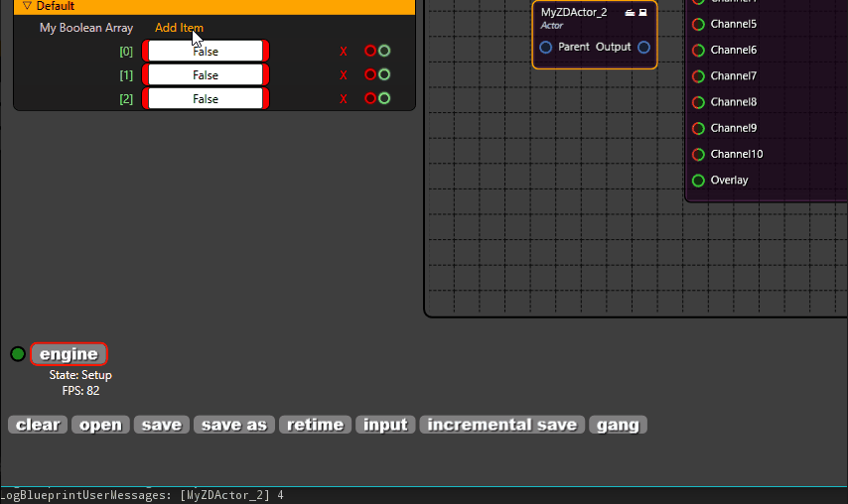The height and width of the screenshot is (504, 848).
Task: Click the green engine status indicator
Action: (x=18, y=354)
